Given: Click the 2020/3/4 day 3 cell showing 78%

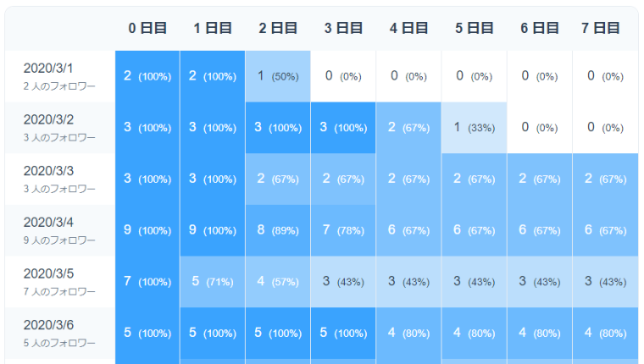Looking at the screenshot, I should (x=343, y=230).
